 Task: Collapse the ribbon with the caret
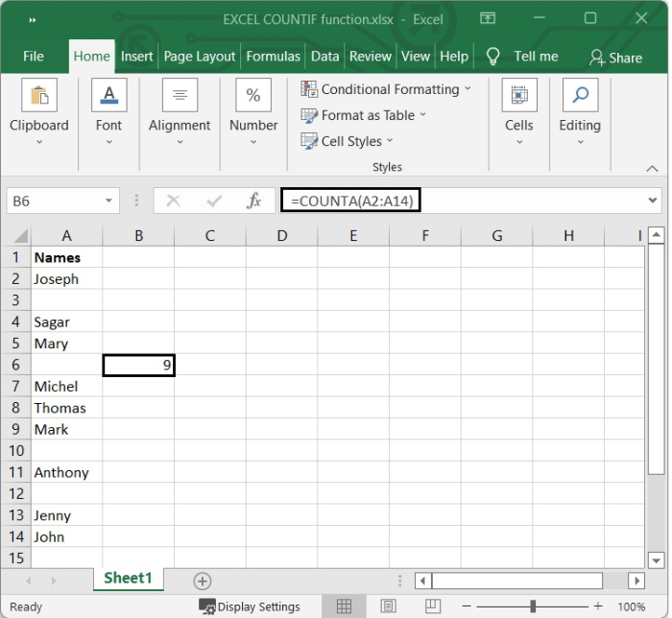pos(652,169)
